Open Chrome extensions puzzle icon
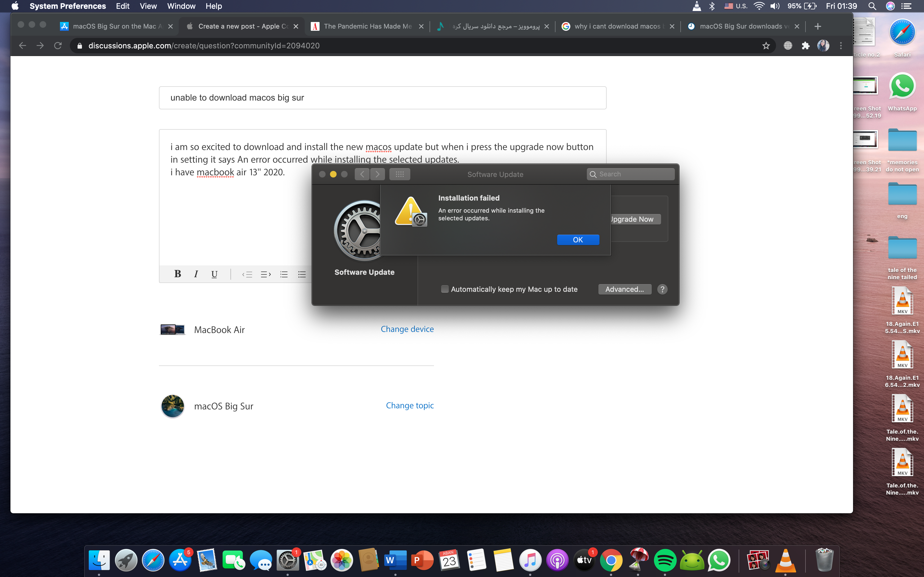This screenshot has height=577, width=924. click(x=805, y=46)
